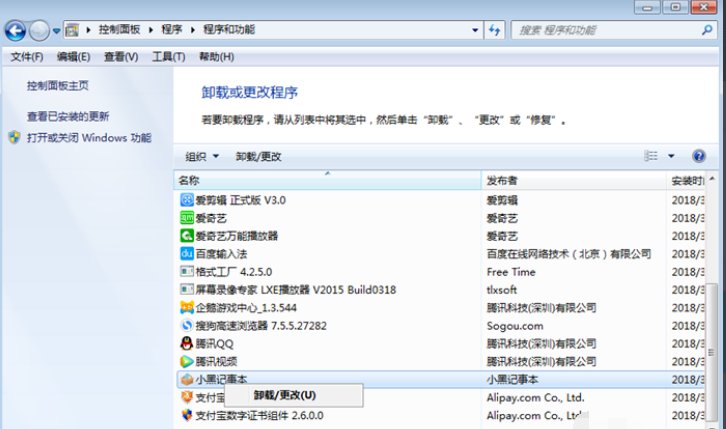Image resolution: width=726 pixels, height=429 pixels.
Task: Open the 组织 dropdown
Action: coord(202,156)
